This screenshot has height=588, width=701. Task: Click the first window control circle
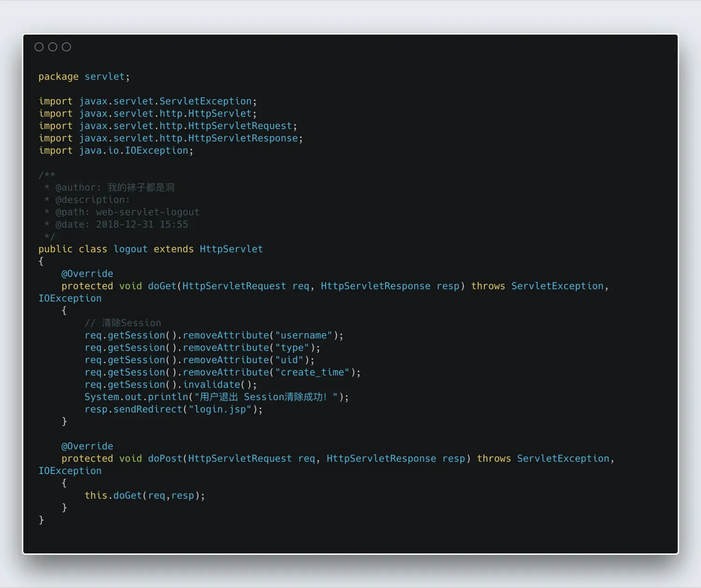click(x=39, y=47)
